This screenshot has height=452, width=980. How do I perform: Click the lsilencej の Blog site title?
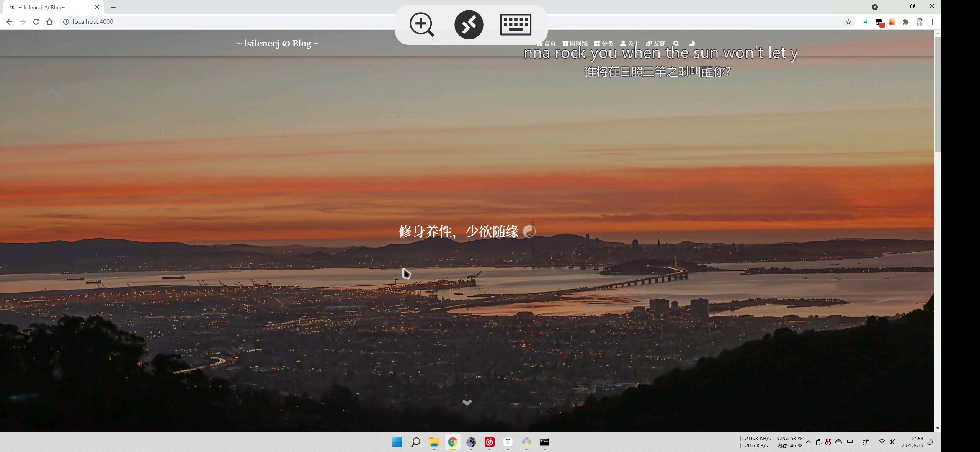277,44
